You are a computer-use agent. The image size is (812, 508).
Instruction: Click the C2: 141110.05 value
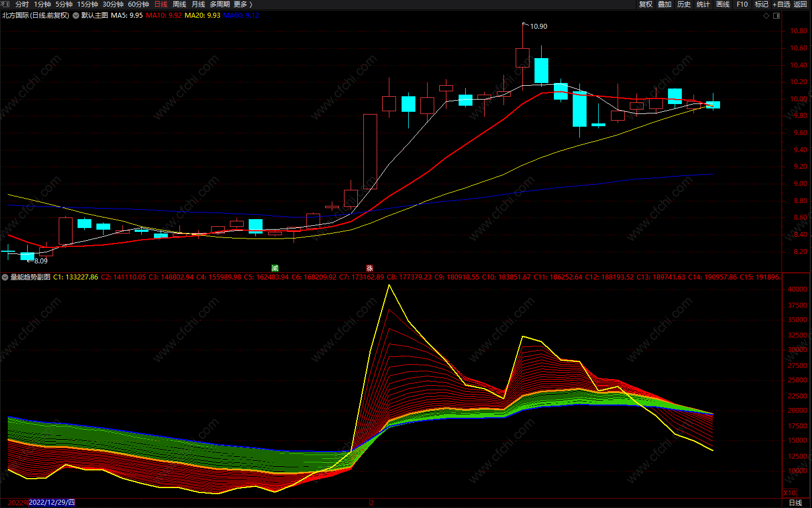tap(124, 277)
